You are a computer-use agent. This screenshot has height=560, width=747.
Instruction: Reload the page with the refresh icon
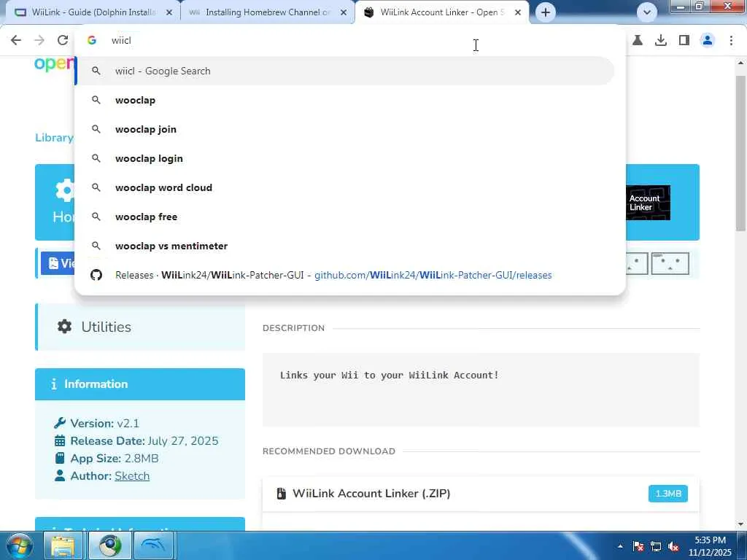[63, 41]
